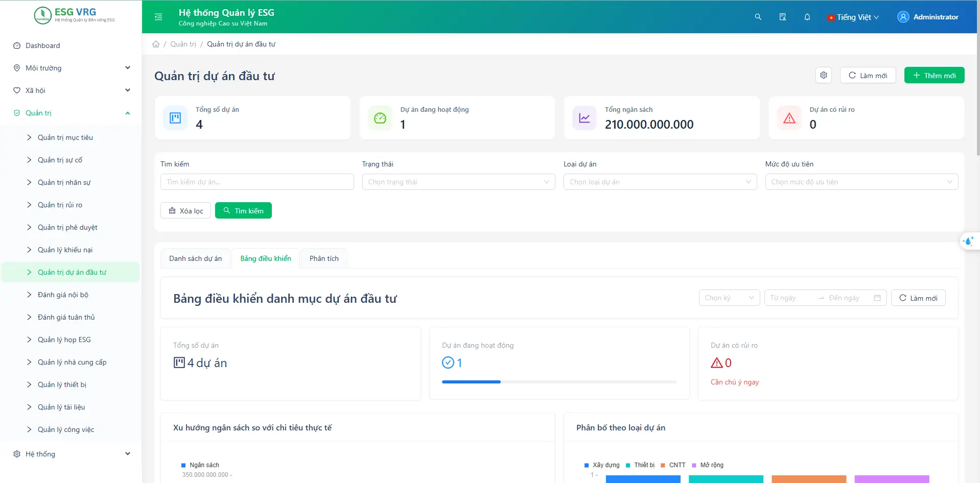
Task: Click the top Làm mới button
Action: (868, 75)
